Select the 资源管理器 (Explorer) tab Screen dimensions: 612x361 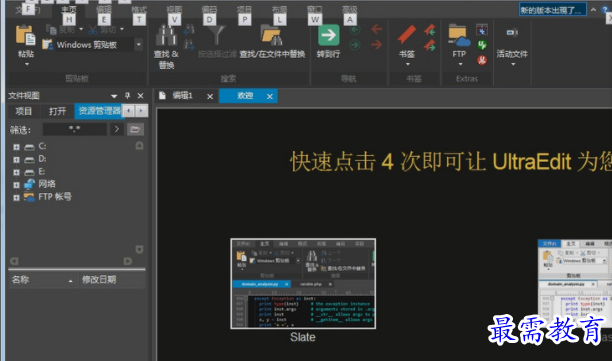[99, 111]
